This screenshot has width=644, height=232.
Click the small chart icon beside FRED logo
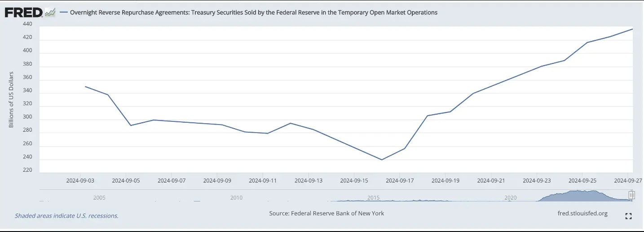[50, 13]
